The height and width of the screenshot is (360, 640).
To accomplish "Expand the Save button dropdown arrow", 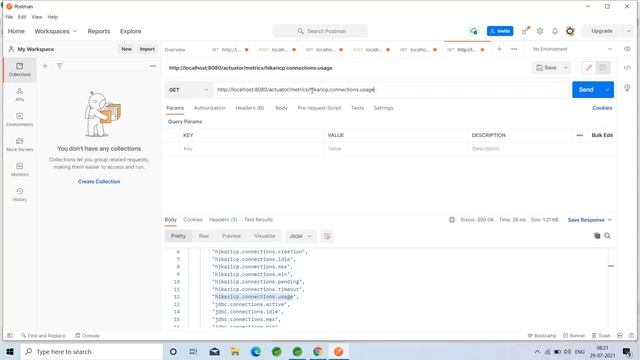I will pyautogui.click(x=566, y=68).
